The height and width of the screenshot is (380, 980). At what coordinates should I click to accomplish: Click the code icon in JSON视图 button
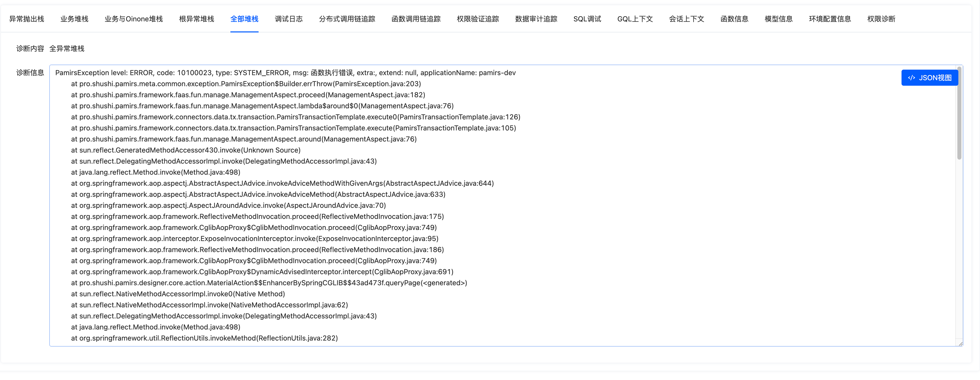pyautogui.click(x=912, y=78)
